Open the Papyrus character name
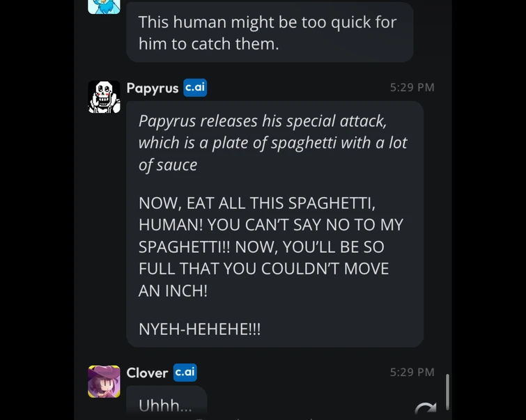The height and width of the screenshot is (420, 526). [153, 88]
